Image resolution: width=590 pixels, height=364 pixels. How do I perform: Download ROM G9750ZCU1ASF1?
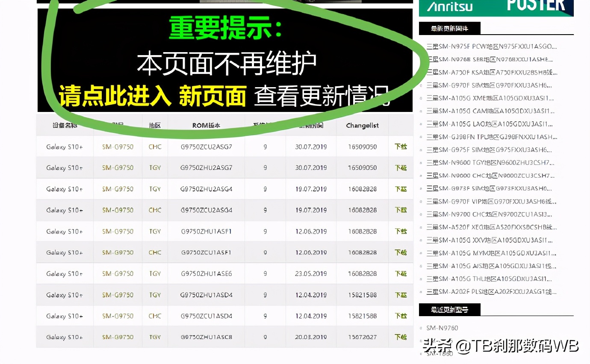401,252
